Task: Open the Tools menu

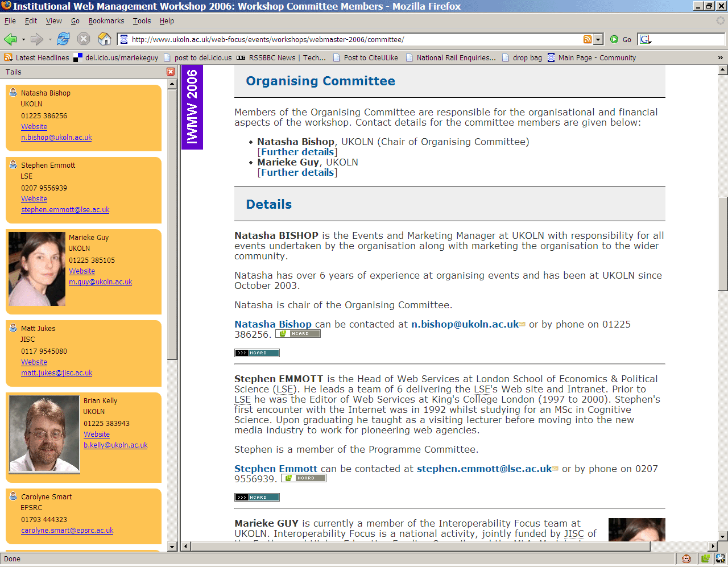Action: pos(142,21)
